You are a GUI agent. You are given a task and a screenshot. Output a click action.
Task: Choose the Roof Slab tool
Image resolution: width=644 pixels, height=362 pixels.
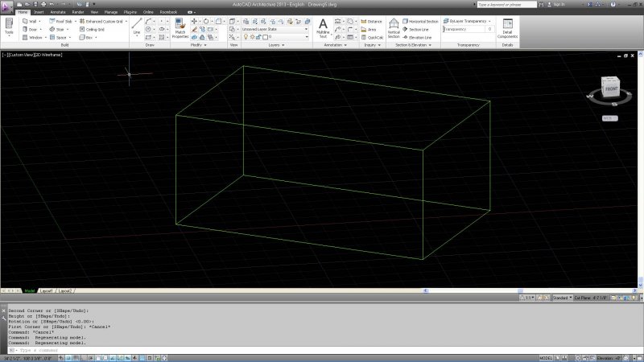[64, 21]
